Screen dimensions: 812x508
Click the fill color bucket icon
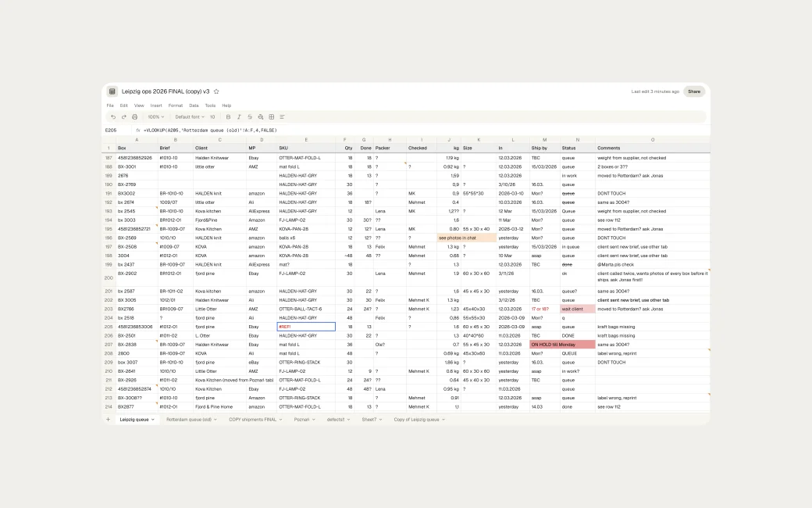pyautogui.click(x=261, y=117)
